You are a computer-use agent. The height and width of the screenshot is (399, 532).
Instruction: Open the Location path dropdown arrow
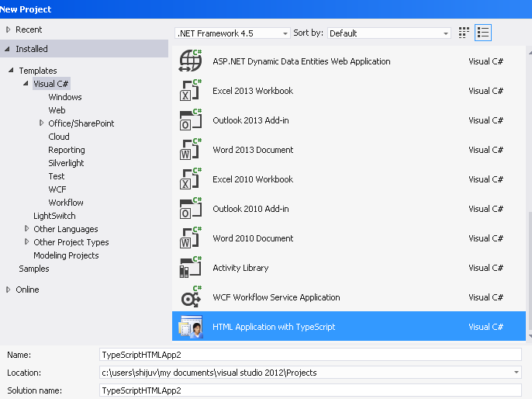point(516,373)
